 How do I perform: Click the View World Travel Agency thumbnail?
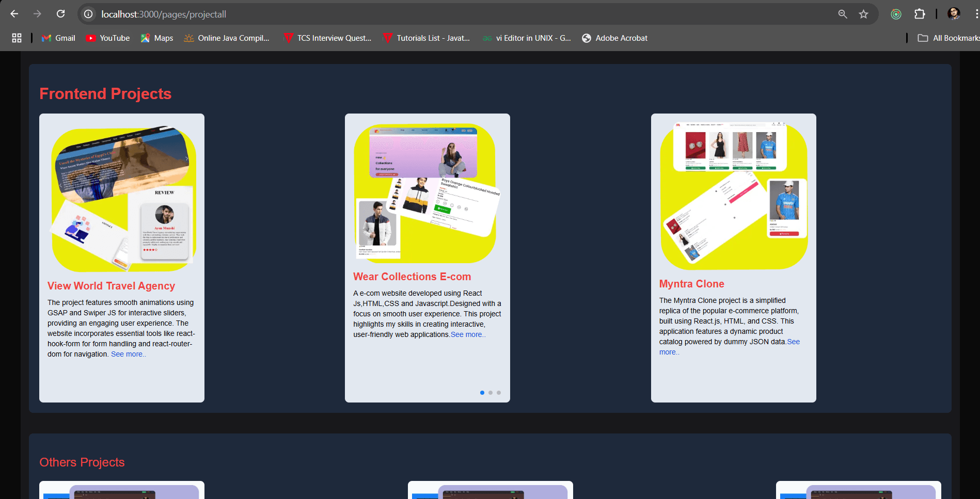tap(122, 199)
